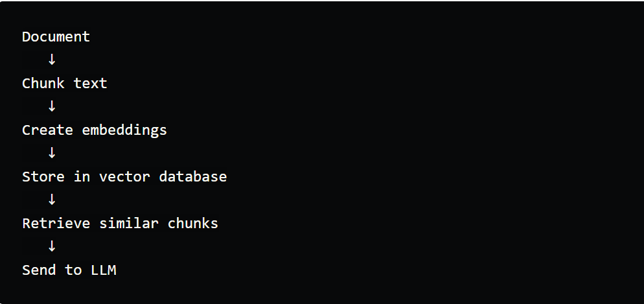This screenshot has height=304, width=644.
Task: Place cursor on the word chunks
Action: pos(193,224)
